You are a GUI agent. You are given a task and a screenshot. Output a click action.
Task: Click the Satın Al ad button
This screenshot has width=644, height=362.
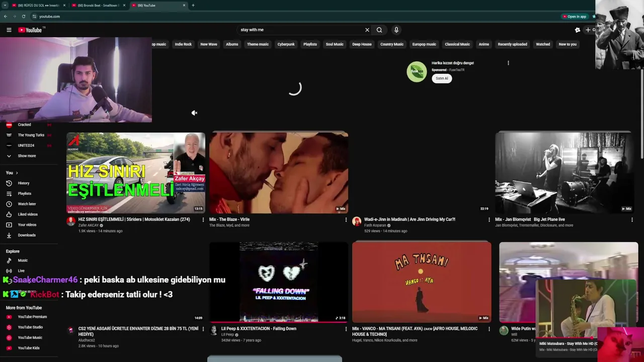pyautogui.click(x=442, y=78)
